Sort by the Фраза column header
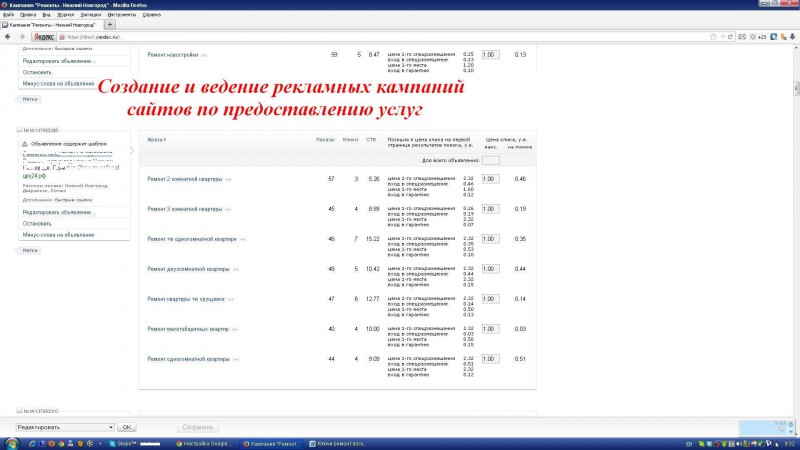Screen dimensions: 800x450 point(156,139)
